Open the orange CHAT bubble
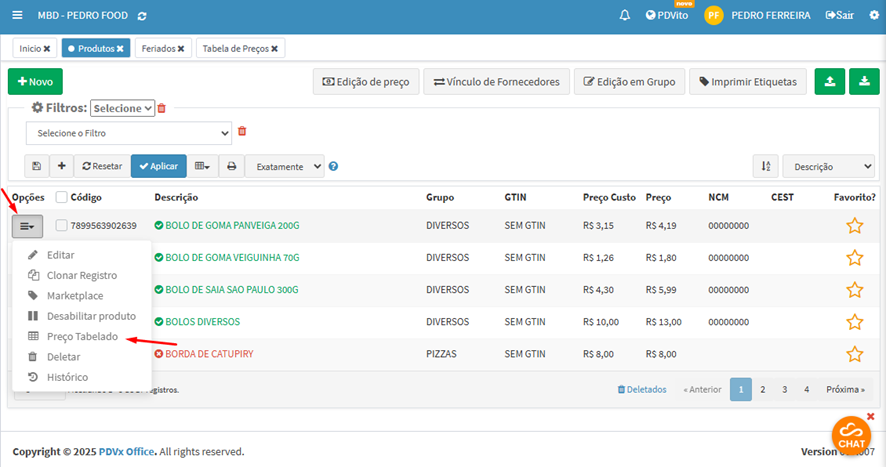The image size is (886, 467). (851, 436)
